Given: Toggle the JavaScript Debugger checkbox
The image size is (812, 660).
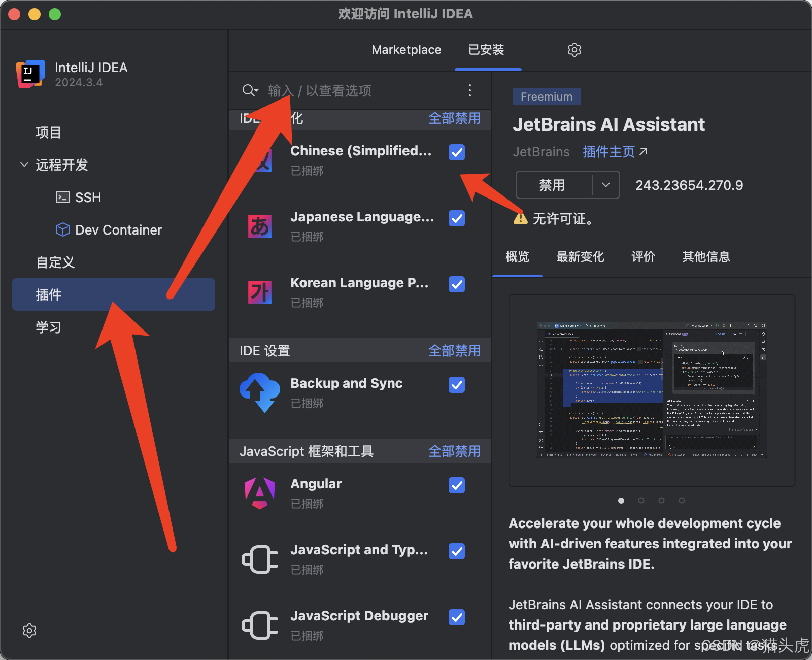Looking at the screenshot, I should (x=457, y=617).
